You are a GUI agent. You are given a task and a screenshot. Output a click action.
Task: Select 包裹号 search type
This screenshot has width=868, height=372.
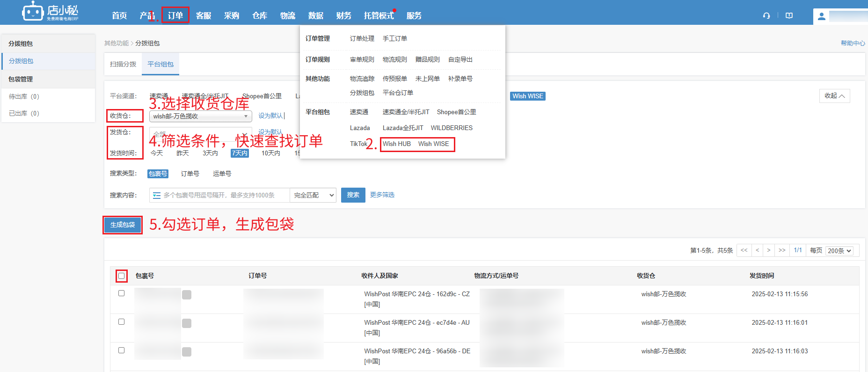point(158,174)
